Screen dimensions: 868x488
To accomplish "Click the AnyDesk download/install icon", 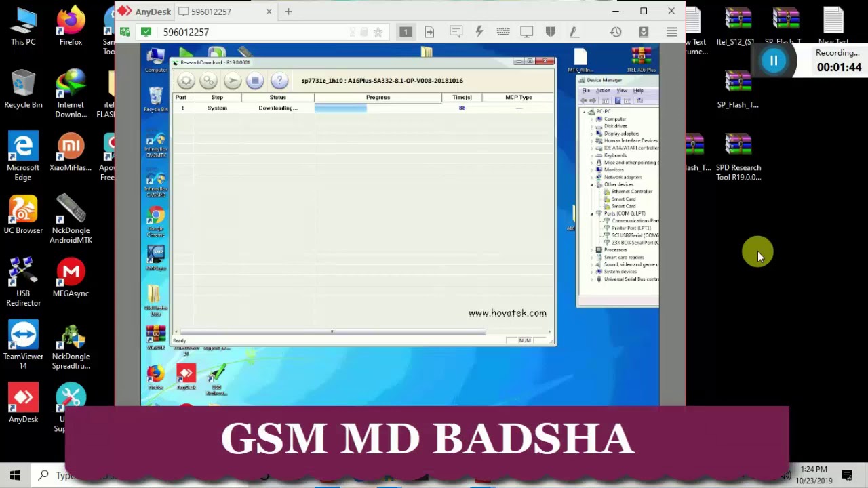I will (x=644, y=32).
